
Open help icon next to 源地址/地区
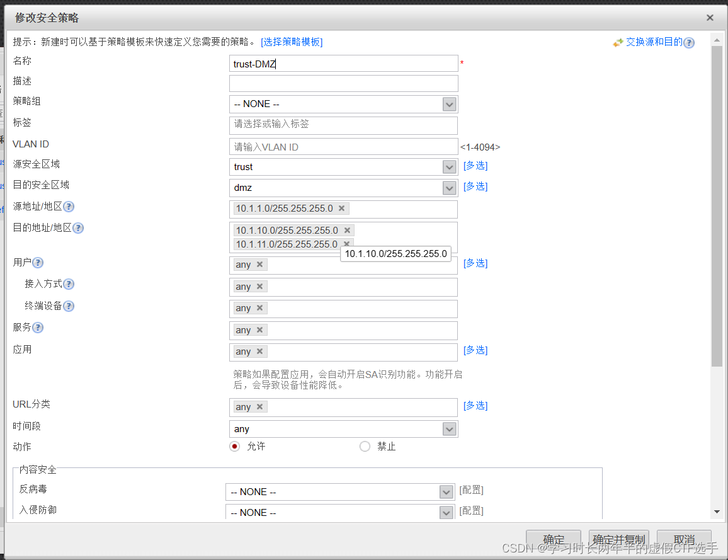[69, 207]
